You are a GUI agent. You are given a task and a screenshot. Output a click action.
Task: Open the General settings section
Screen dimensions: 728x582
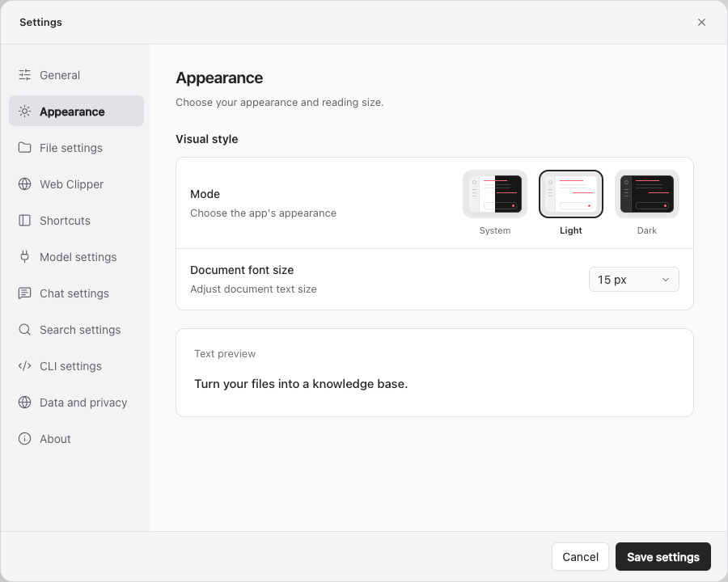77,74
